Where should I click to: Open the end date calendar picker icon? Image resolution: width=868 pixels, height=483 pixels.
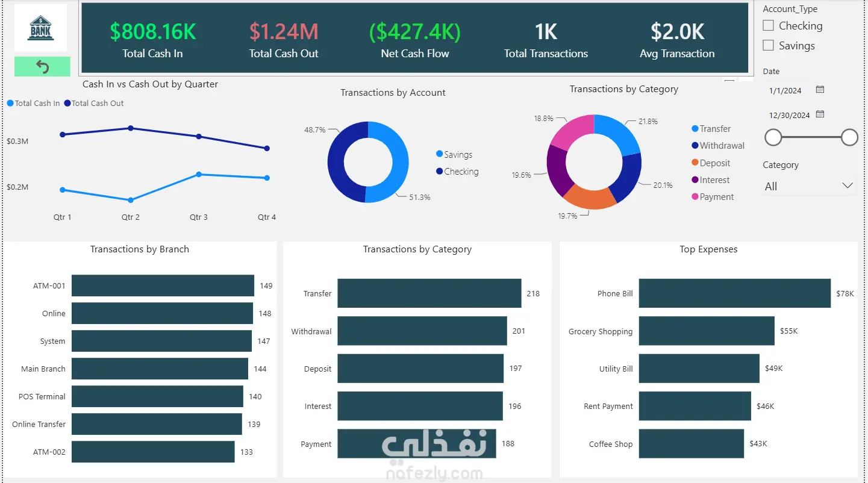pyautogui.click(x=820, y=114)
